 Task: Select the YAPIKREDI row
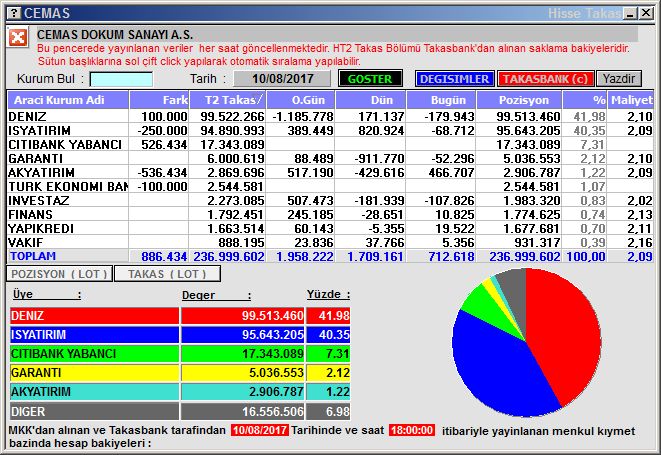tap(330, 228)
